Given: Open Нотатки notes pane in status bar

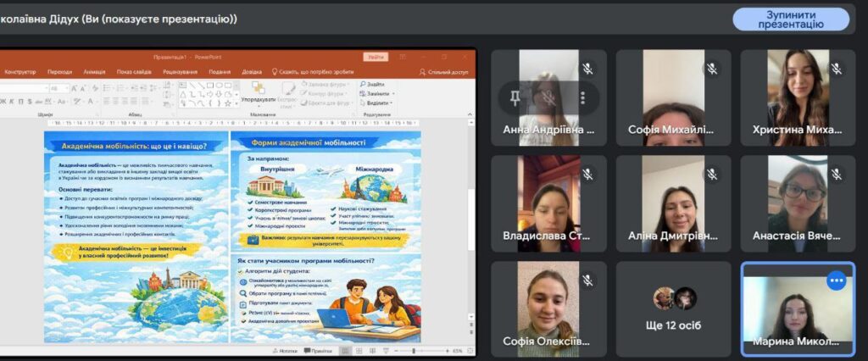Looking at the screenshot, I should [x=285, y=350].
